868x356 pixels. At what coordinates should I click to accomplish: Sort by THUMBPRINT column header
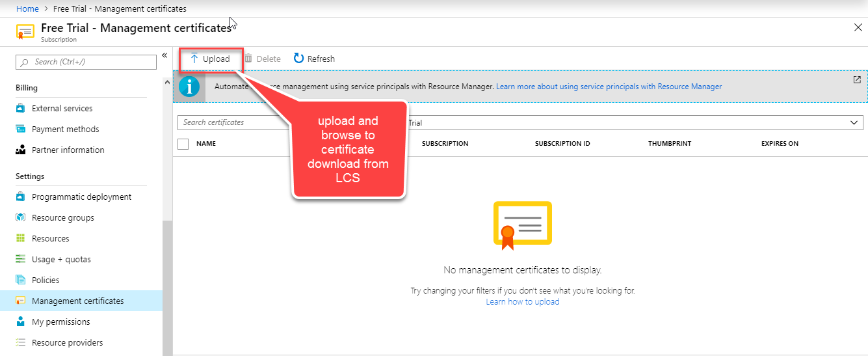click(670, 143)
